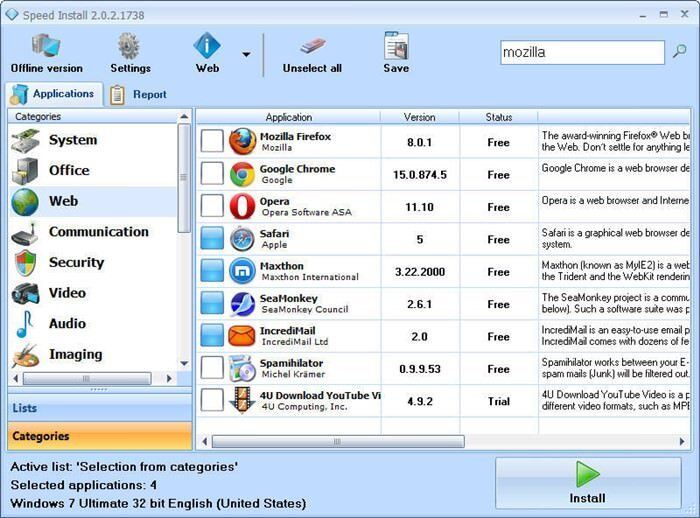Check the Mozilla Firefox checkbox
This screenshot has width=700, height=518.
[x=212, y=142]
